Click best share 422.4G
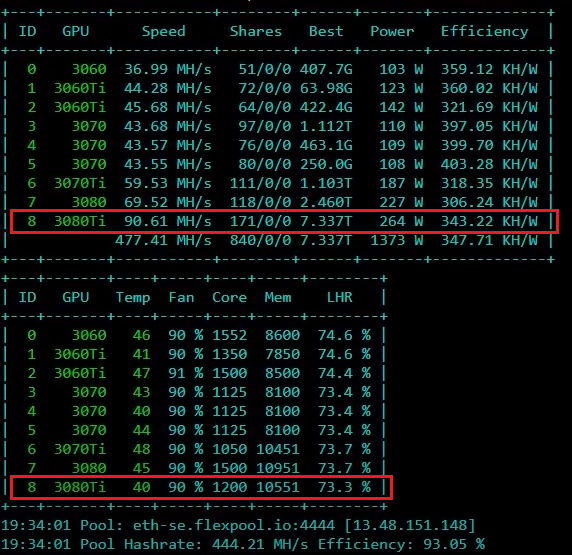Viewport: 572px width, 555px height. pos(326,107)
